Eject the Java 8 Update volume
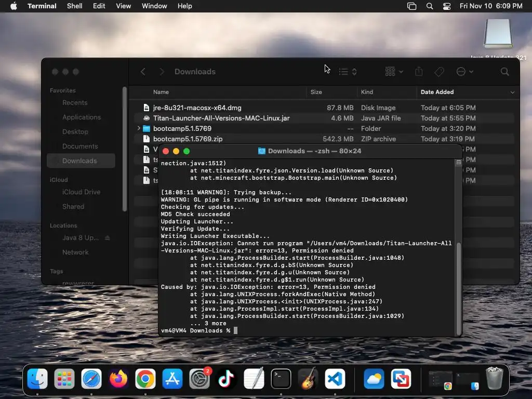 (107, 238)
